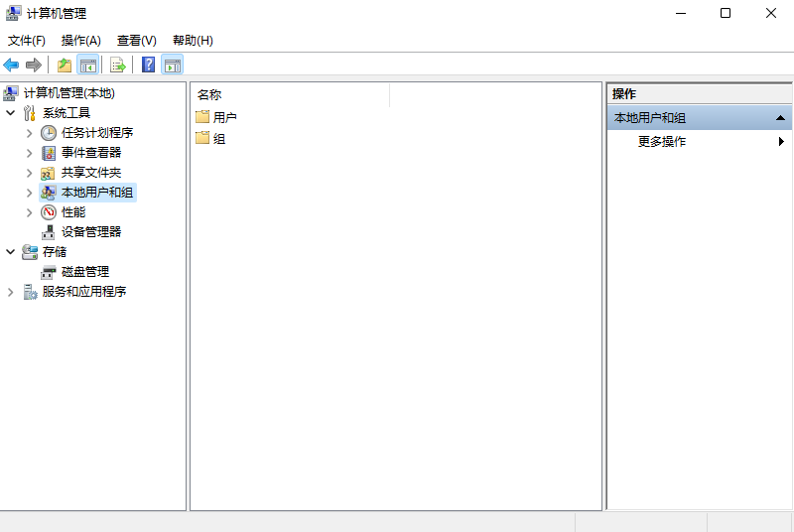Image resolution: width=794 pixels, height=532 pixels.
Task: Open Help via the question mark icon
Action: [148, 65]
